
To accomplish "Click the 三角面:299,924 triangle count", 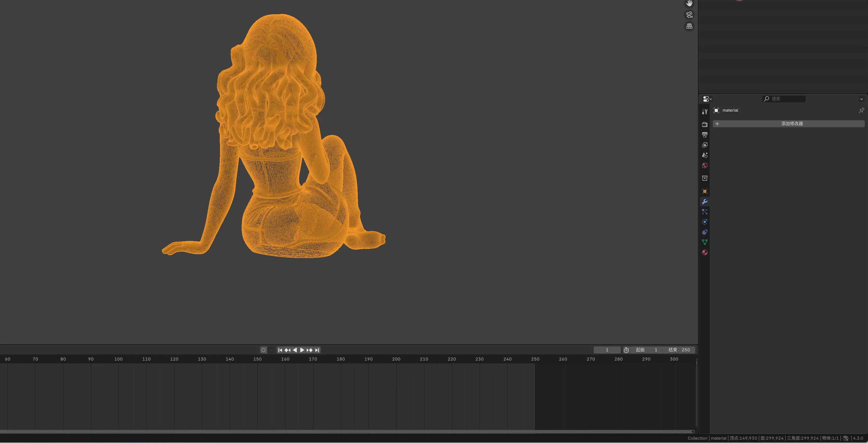I will [x=803, y=438].
